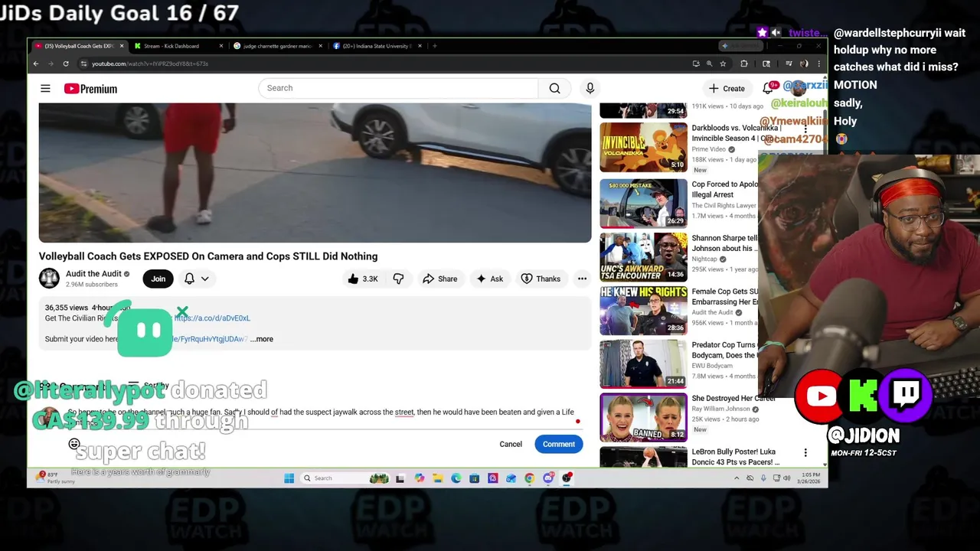Open Predator Cop Turns Off Bodycam thumbnail
The image size is (980, 551).
coord(643,364)
